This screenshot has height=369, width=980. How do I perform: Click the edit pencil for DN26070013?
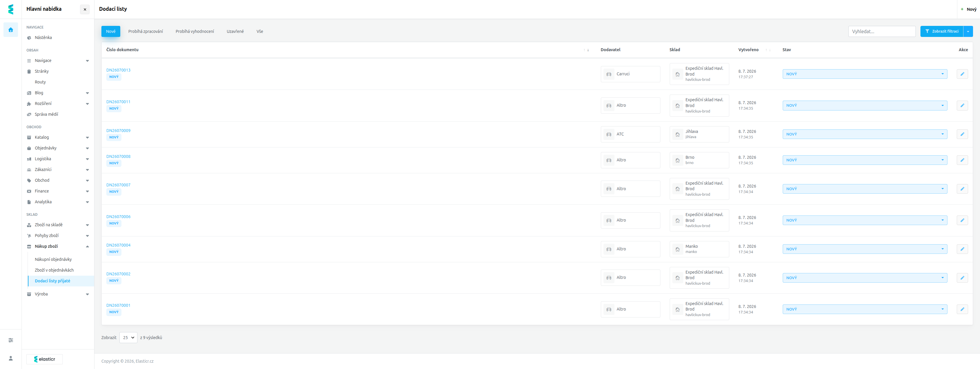coord(962,74)
